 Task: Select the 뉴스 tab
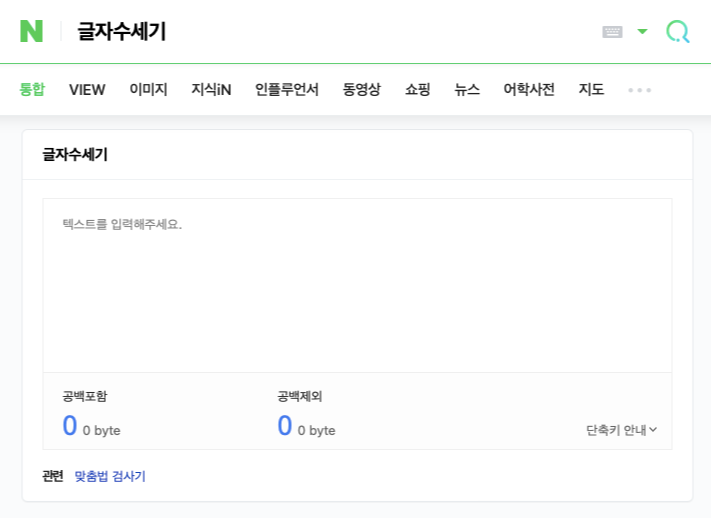tap(467, 89)
